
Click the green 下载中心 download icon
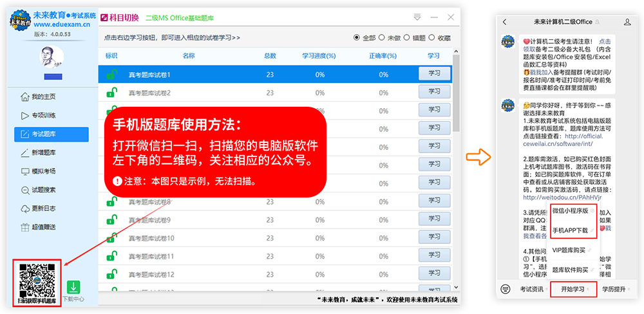tap(74, 287)
